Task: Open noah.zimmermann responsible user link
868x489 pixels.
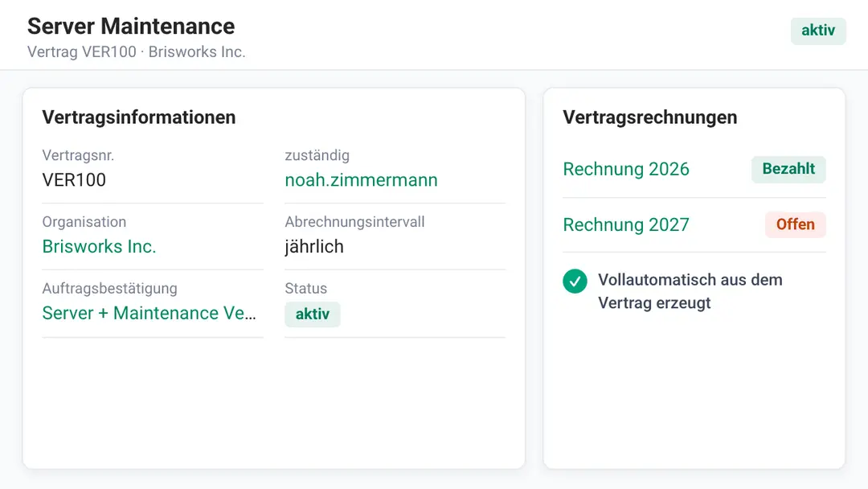Action: point(361,180)
